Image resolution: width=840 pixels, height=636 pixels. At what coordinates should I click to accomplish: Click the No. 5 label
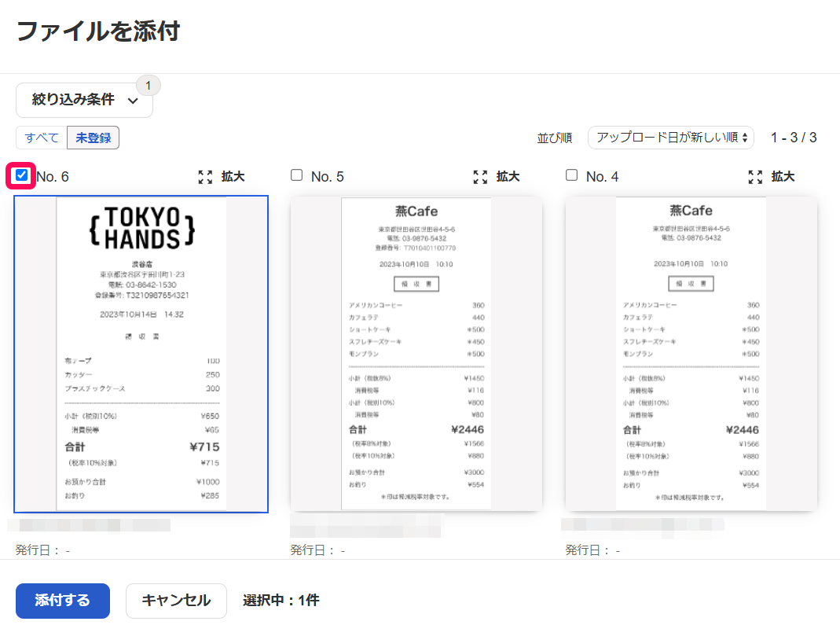click(x=328, y=177)
